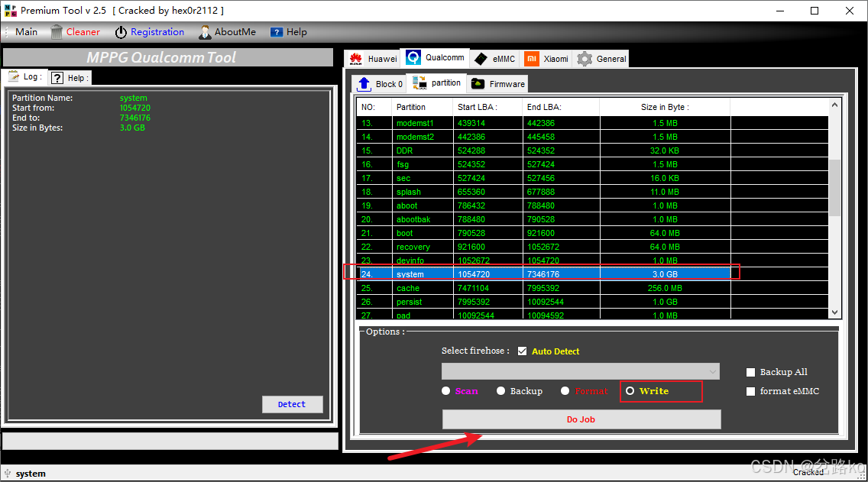Click the AboutMe person icon

point(205,33)
